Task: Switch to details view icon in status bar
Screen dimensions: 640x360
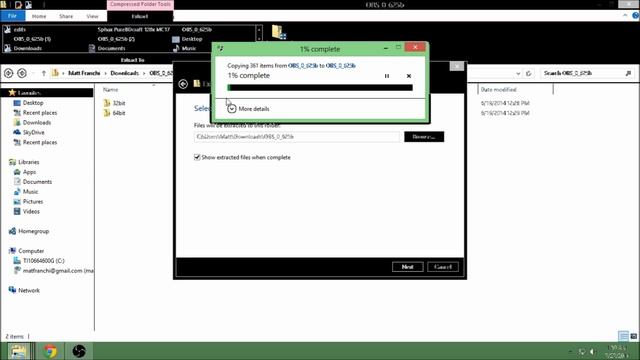Action: click(623, 336)
